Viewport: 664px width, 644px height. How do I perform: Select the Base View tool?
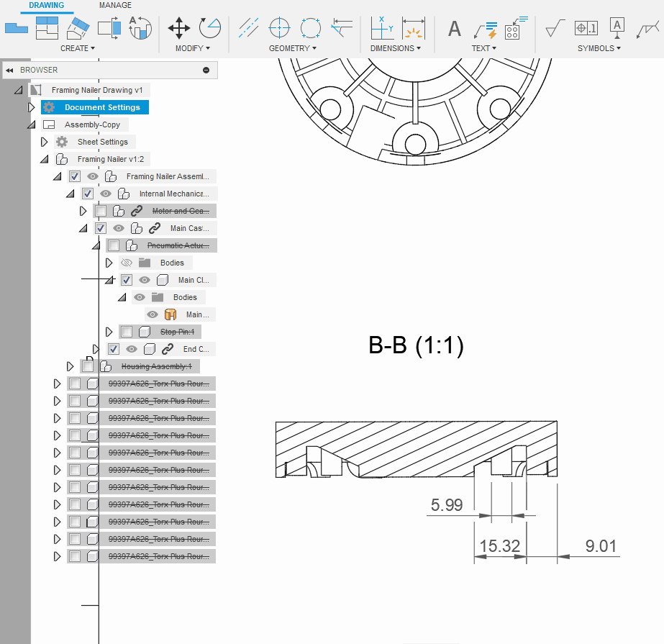pyautogui.click(x=16, y=28)
